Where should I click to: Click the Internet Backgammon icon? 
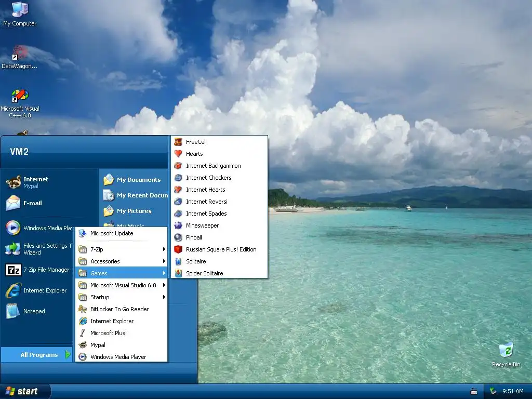click(178, 166)
